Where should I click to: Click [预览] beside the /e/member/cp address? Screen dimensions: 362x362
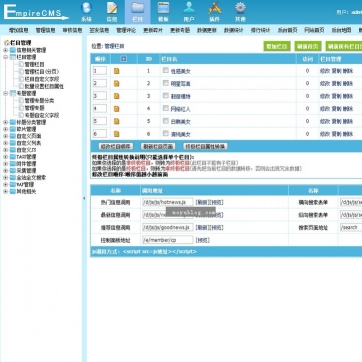(203, 240)
